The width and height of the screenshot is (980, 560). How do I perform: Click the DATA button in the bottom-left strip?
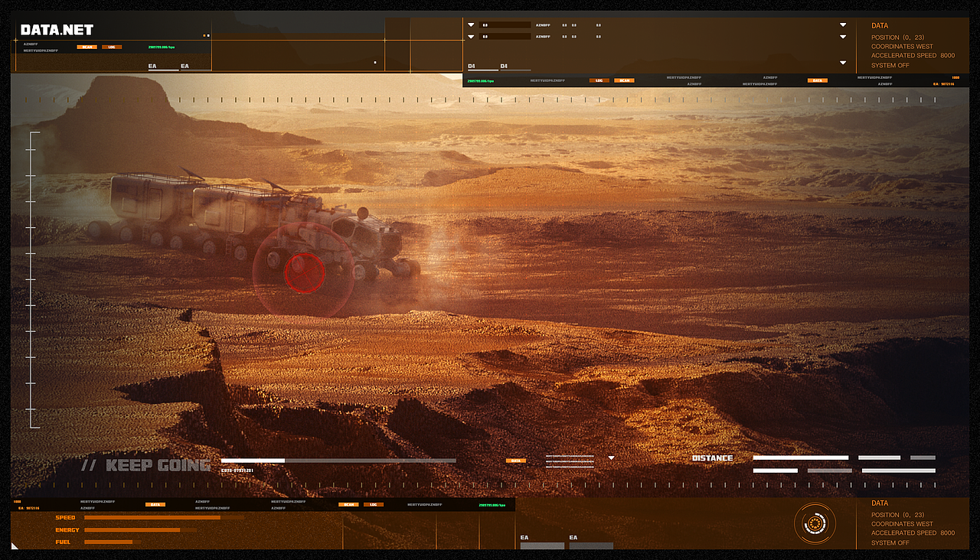pyautogui.click(x=155, y=505)
